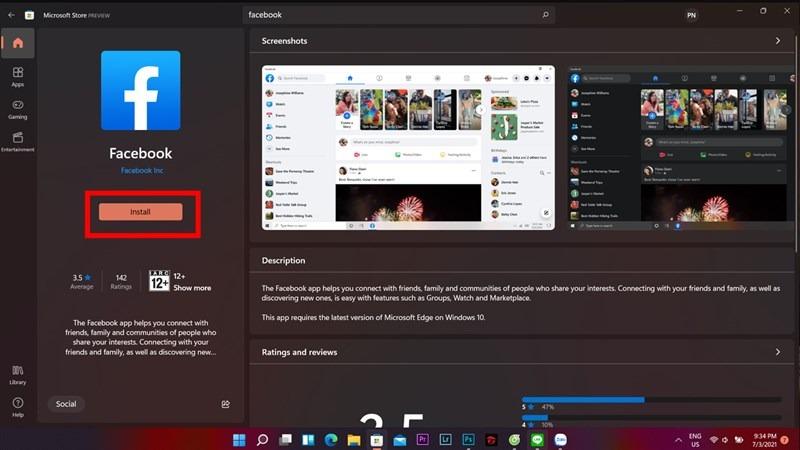Click the back arrow in the title bar
The width and height of the screenshot is (800, 450).
pyautogui.click(x=11, y=15)
